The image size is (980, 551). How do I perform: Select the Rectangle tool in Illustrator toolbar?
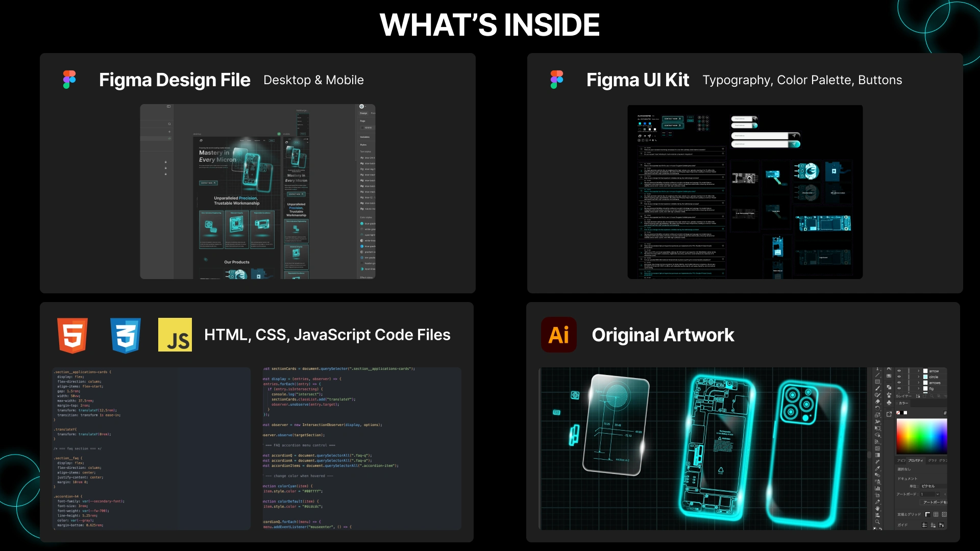pyautogui.click(x=877, y=382)
